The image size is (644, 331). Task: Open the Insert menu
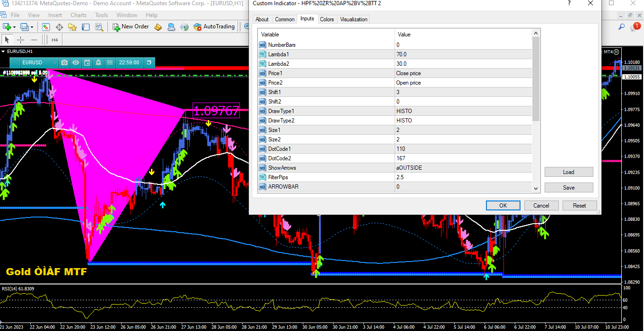55,15
